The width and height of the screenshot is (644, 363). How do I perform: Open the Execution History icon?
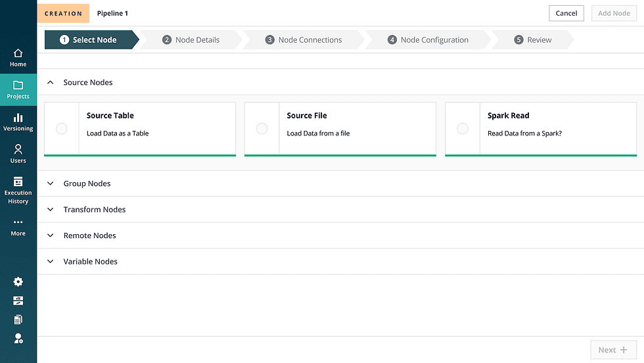click(x=18, y=181)
